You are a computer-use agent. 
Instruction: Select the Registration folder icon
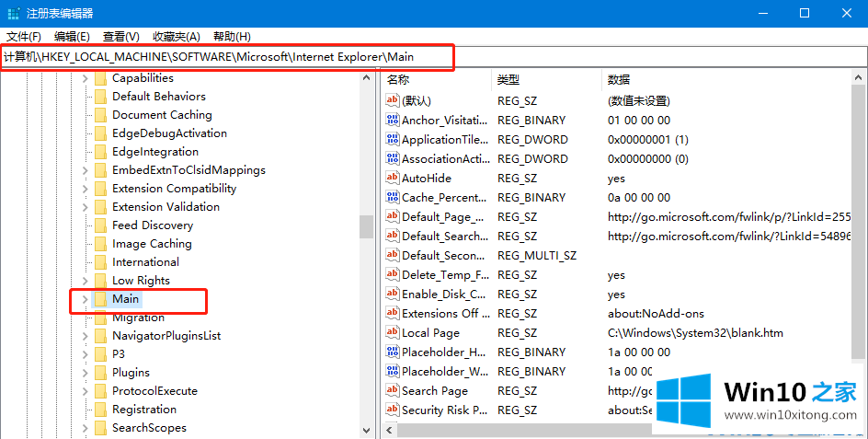coord(100,410)
